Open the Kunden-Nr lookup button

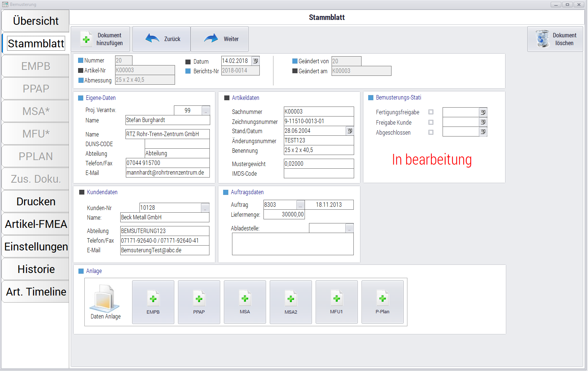(205, 208)
